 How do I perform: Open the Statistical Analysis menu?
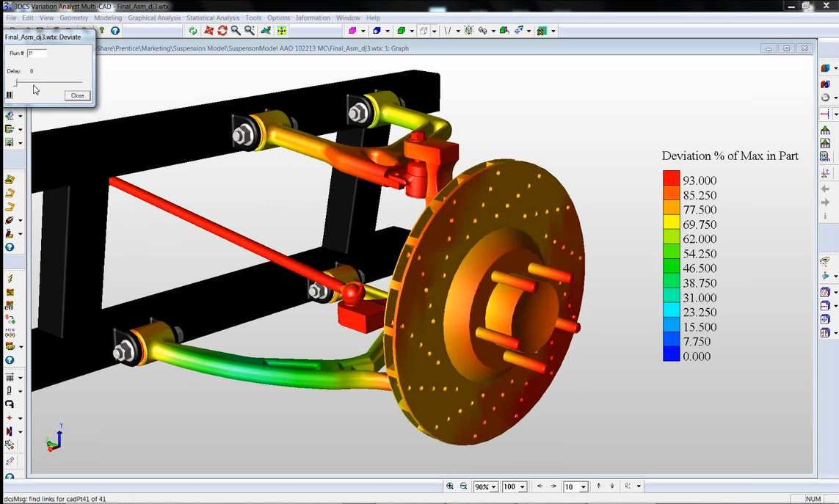[213, 18]
